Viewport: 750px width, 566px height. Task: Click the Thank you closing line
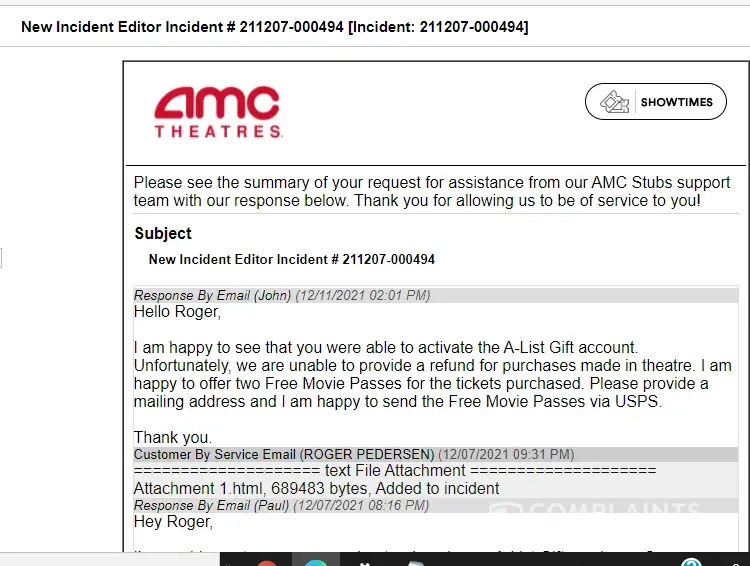pos(171,438)
